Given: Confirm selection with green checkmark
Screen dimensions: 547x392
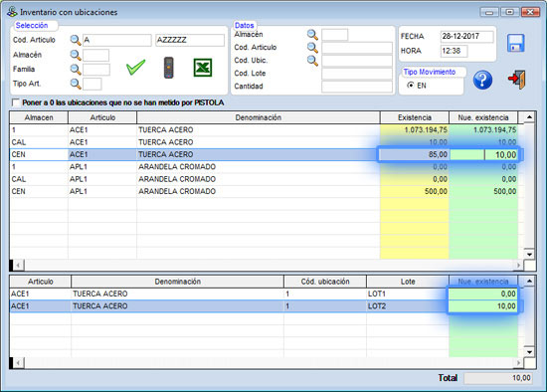Looking at the screenshot, I should (135, 67).
